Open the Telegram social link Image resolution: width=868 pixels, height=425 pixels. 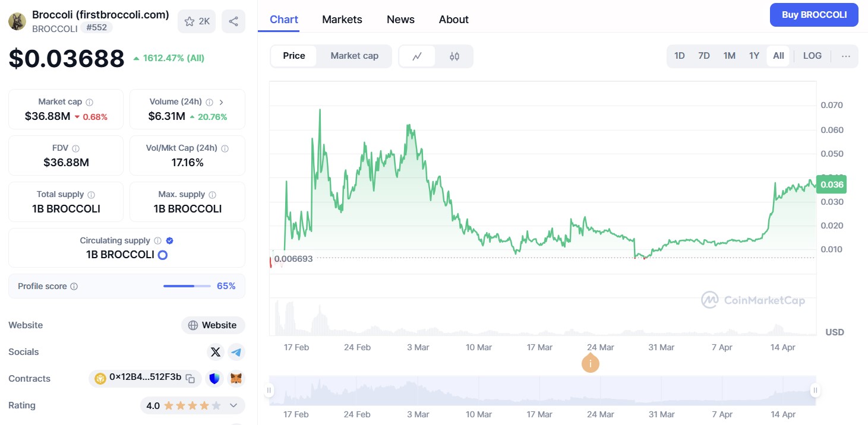pyautogui.click(x=236, y=352)
